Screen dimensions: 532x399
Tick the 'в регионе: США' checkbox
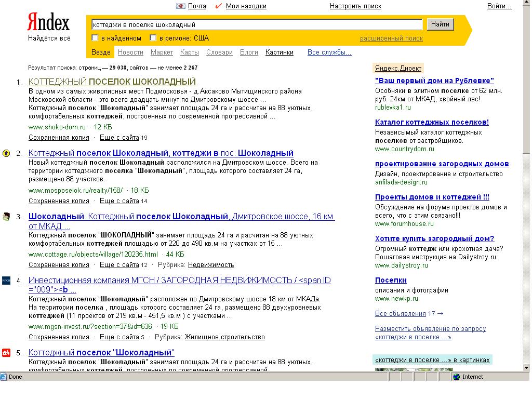[153, 38]
